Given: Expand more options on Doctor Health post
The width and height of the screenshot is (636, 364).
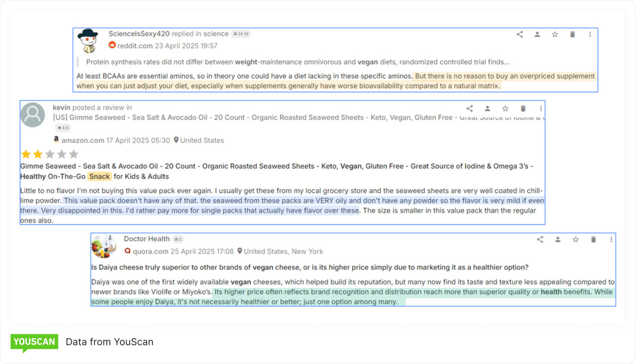Looking at the screenshot, I should point(611,239).
